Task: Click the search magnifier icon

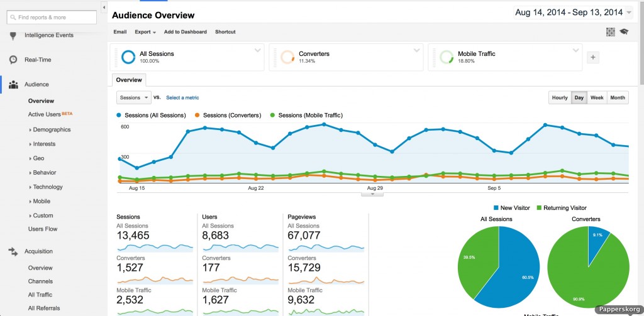Action: 13,18
